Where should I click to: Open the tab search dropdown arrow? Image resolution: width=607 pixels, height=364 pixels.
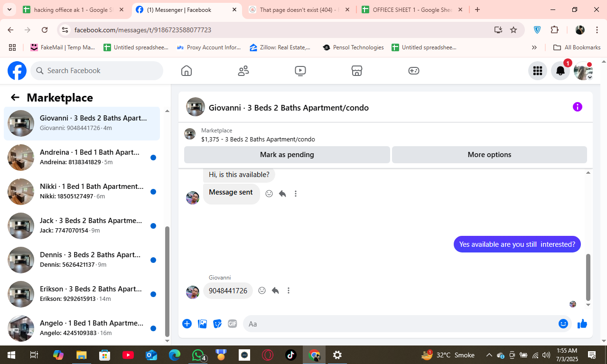coord(9,9)
